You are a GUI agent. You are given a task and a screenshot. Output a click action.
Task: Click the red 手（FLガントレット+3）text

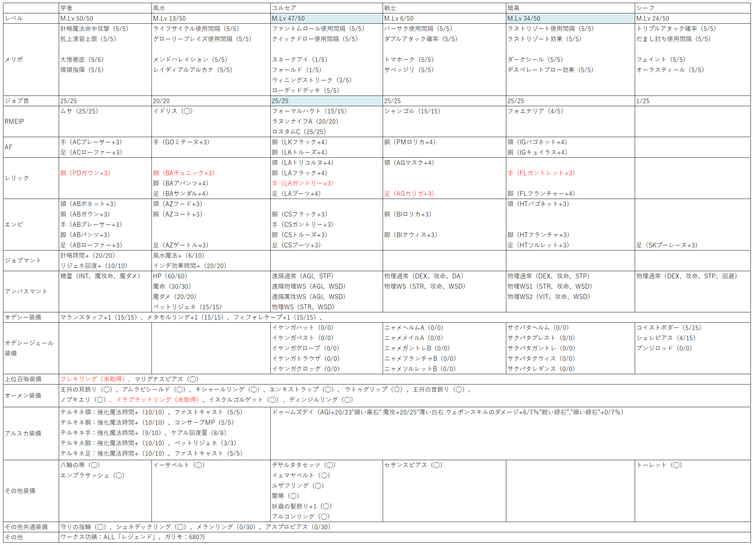pyautogui.click(x=541, y=173)
